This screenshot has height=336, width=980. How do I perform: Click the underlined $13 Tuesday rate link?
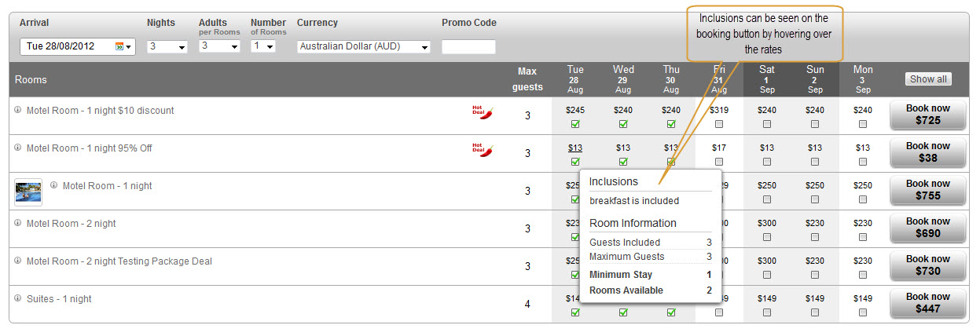pos(575,148)
